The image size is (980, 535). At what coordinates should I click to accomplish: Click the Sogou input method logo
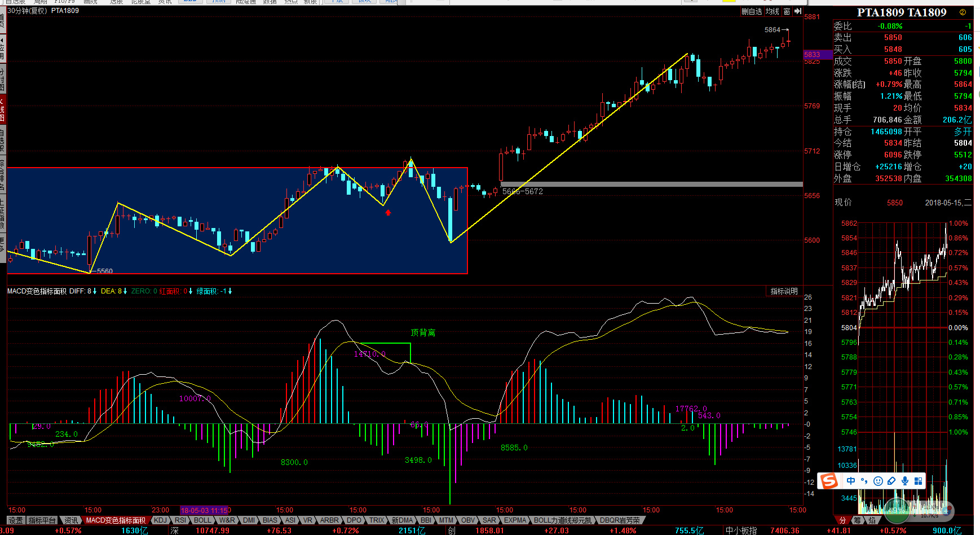coord(828,481)
